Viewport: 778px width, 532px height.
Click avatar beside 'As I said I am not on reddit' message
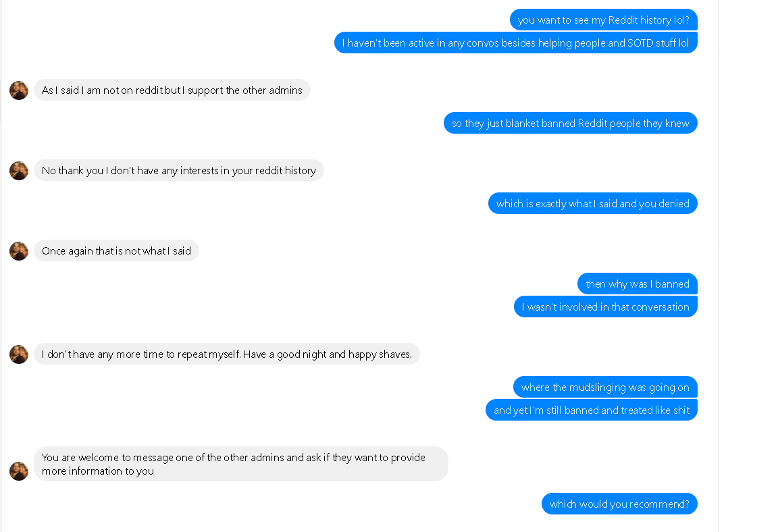[x=19, y=90]
